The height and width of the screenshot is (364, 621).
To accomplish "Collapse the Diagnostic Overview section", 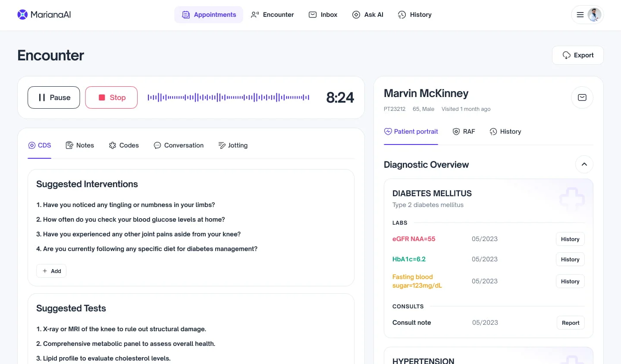I will click(584, 164).
